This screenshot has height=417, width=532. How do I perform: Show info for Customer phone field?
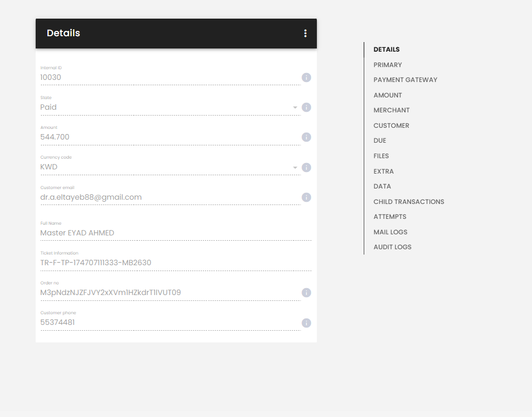point(306,323)
